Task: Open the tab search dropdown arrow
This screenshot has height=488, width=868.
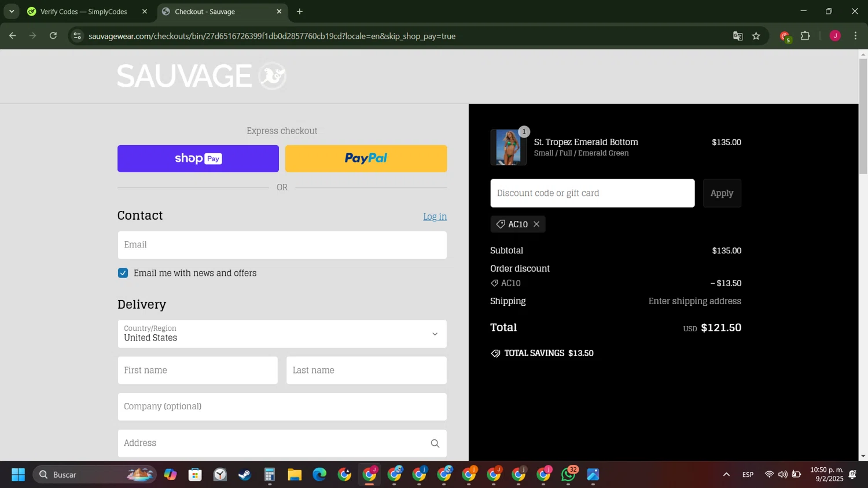Action: (12, 12)
